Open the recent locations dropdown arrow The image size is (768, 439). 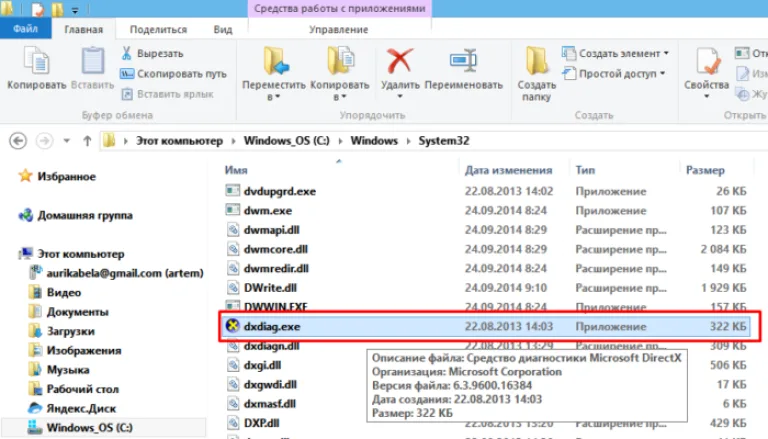point(67,141)
